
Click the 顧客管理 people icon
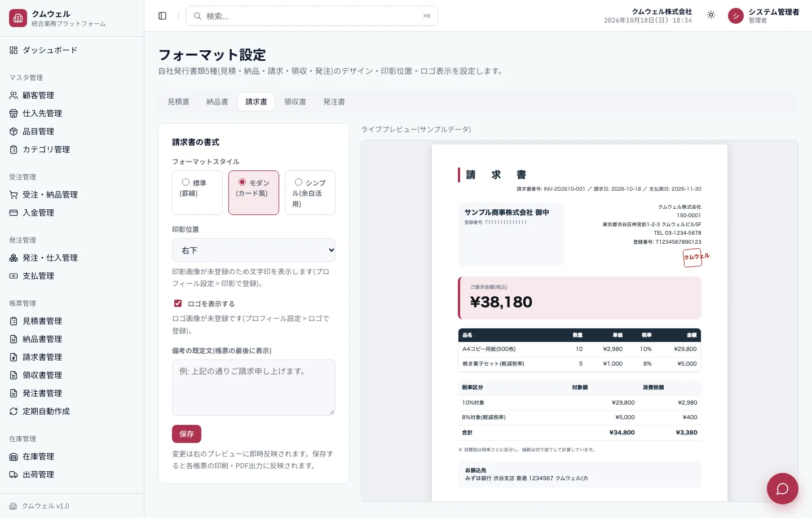14,95
